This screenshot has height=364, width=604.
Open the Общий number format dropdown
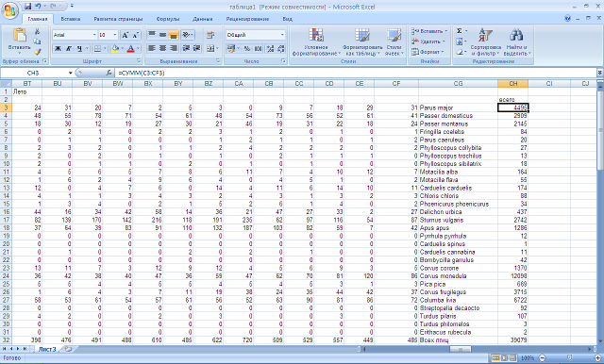[x=282, y=35]
